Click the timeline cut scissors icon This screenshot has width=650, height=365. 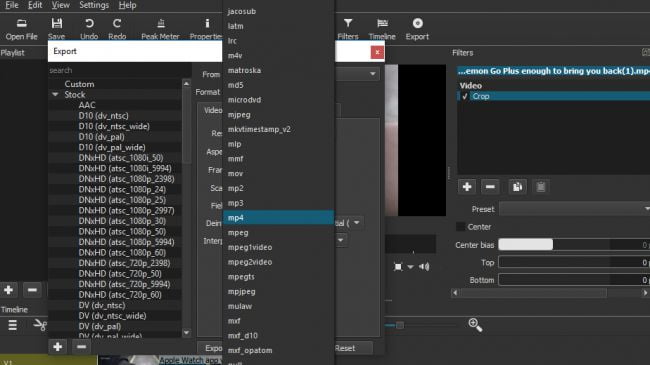pos(40,325)
